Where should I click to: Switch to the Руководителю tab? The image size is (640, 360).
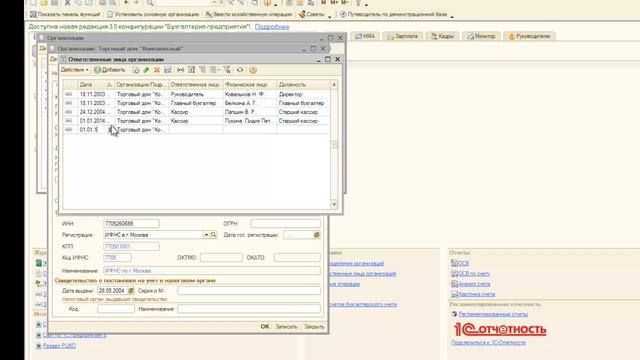tap(529, 36)
